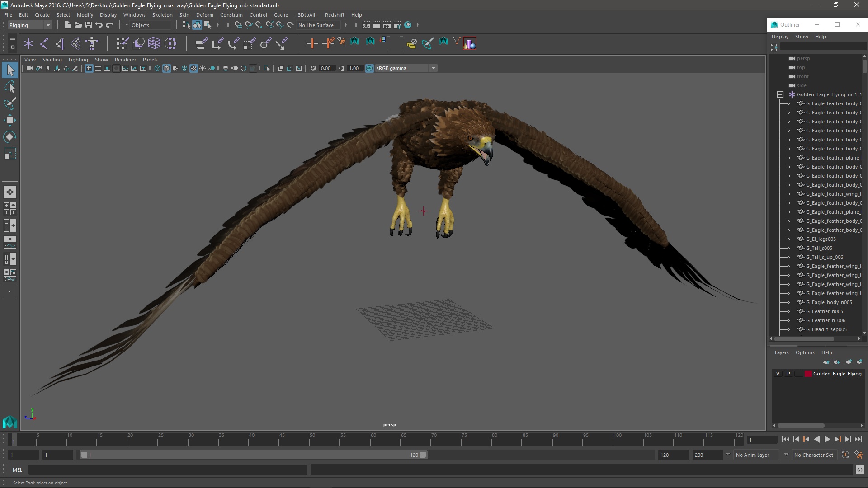Select the arrow Select tool

pos(10,70)
